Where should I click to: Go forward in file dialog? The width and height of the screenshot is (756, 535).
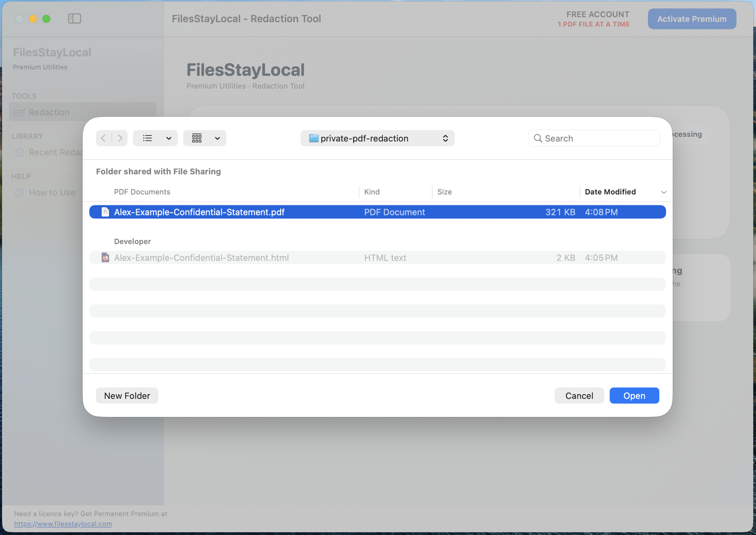pyautogui.click(x=120, y=138)
